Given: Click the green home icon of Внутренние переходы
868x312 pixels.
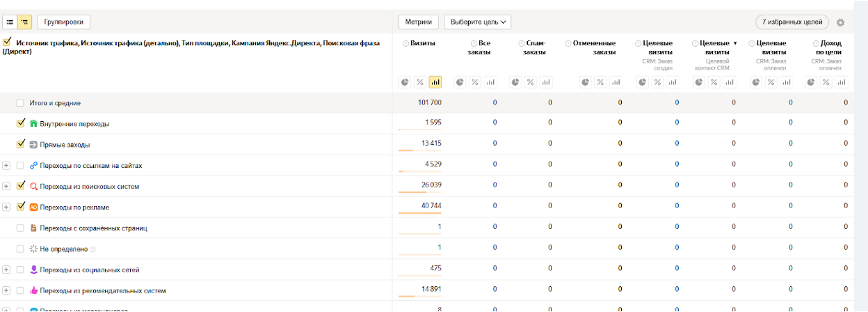Looking at the screenshot, I should pyautogui.click(x=33, y=124).
